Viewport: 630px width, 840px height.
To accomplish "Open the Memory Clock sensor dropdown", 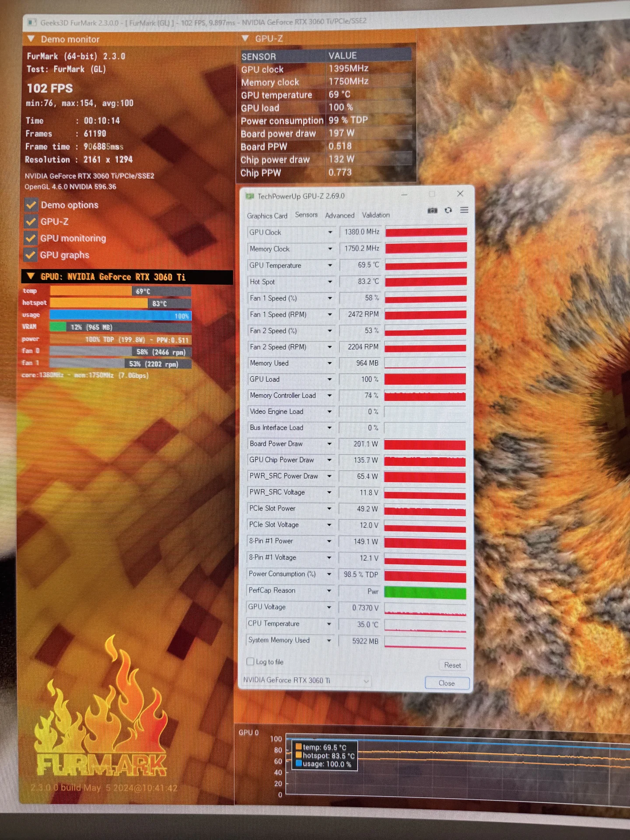I will click(x=330, y=249).
